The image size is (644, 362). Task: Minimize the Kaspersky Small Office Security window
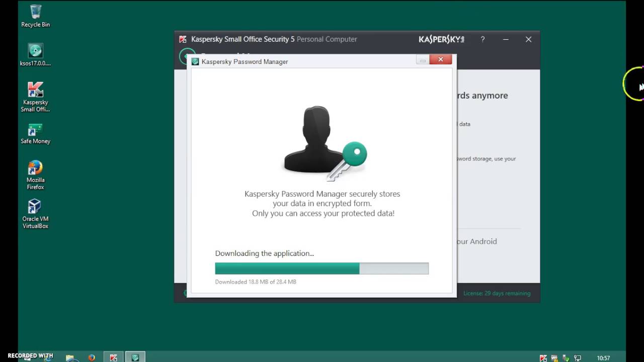pos(506,39)
